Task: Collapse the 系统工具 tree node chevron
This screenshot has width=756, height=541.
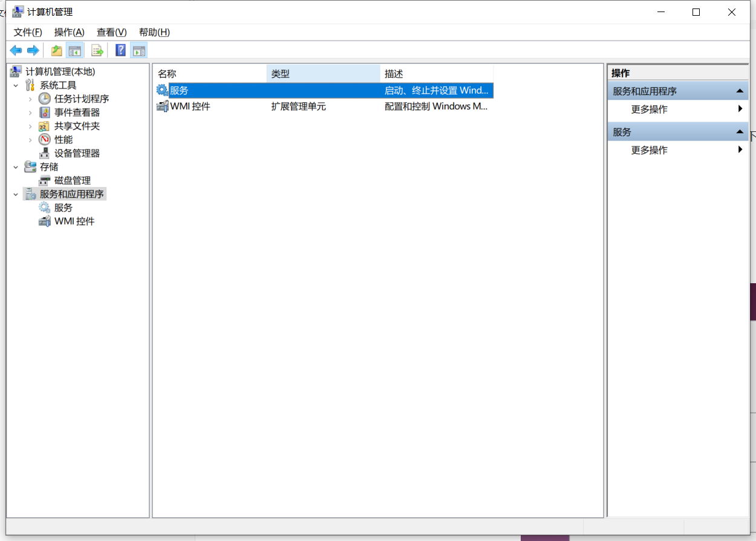Action: click(x=16, y=85)
